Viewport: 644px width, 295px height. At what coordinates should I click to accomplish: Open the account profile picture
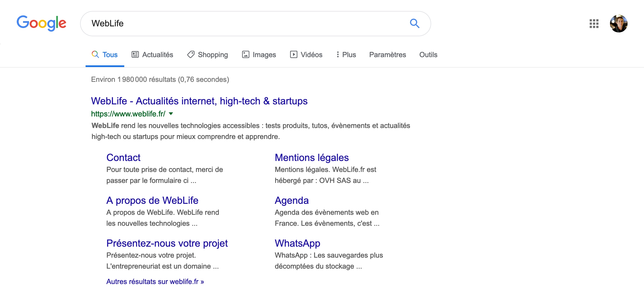618,24
